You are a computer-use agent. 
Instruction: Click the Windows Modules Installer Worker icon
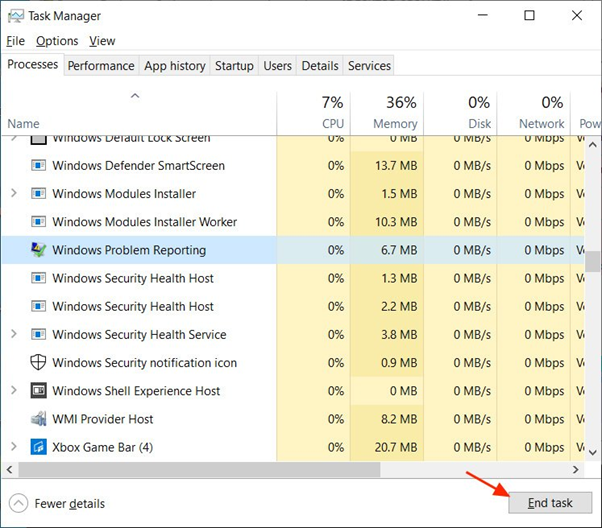(38, 222)
